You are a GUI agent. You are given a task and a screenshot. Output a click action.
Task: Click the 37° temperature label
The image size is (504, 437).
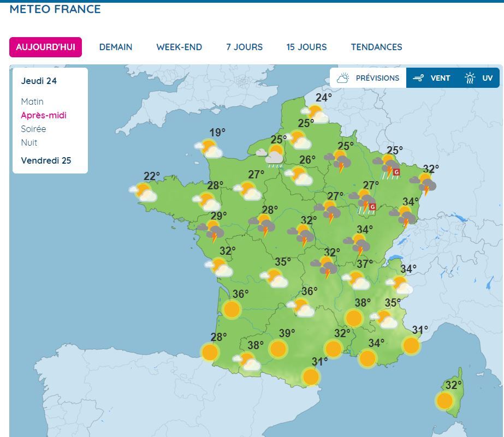[x=365, y=264]
